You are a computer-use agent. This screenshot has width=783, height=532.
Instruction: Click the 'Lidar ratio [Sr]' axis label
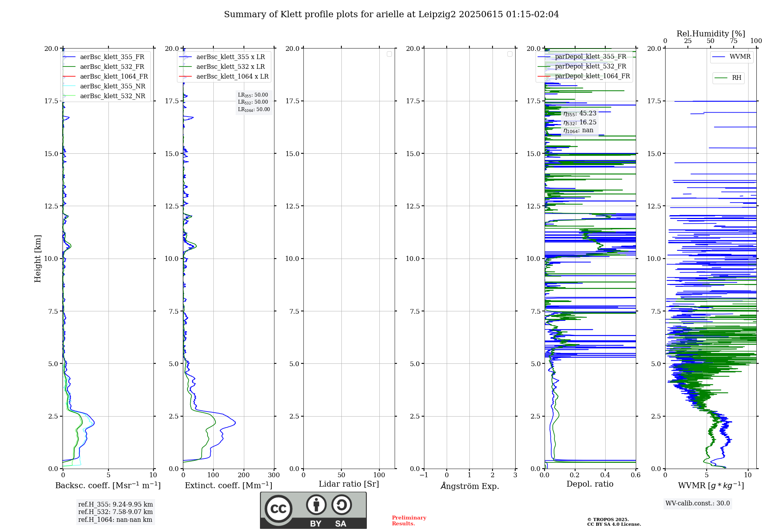349,484
